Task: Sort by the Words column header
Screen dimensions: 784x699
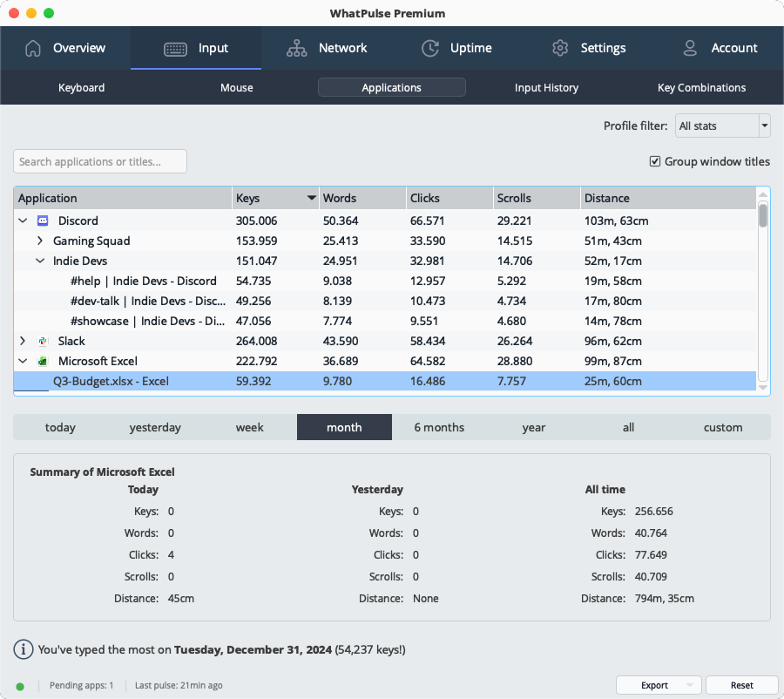Action: point(362,198)
